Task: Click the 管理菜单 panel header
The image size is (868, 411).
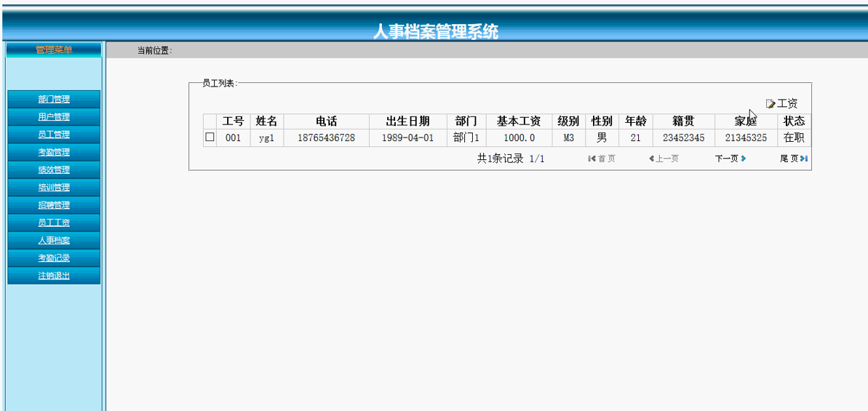Action: click(54, 49)
